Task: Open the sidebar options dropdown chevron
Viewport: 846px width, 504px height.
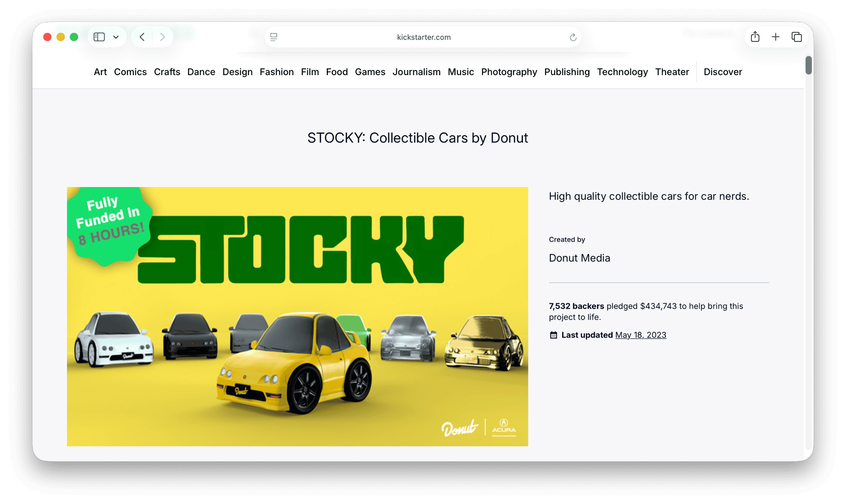Action: tap(116, 37)
